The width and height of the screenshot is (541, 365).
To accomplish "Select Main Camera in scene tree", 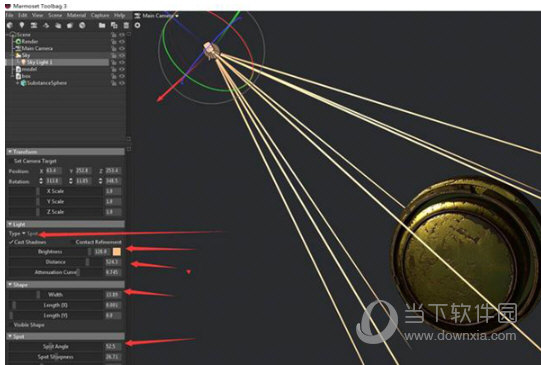I will (x=37, y=48).
